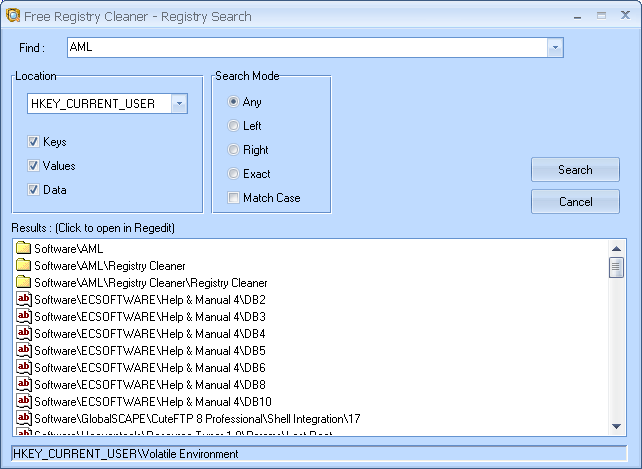Open the HKEY_CURRENT_USER location dropdown
Viewport: 642px width, 469px height.
tap(179, 104)
